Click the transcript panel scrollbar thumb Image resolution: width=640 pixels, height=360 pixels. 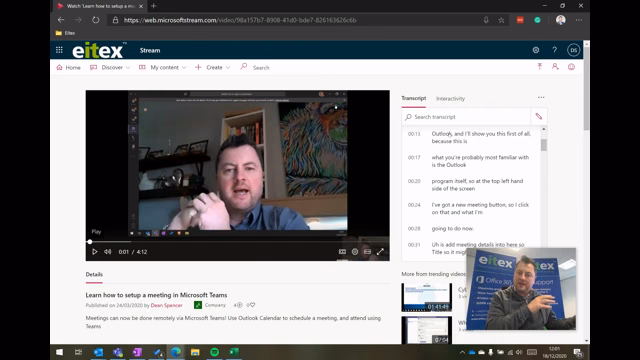click(x=544, y=145)
